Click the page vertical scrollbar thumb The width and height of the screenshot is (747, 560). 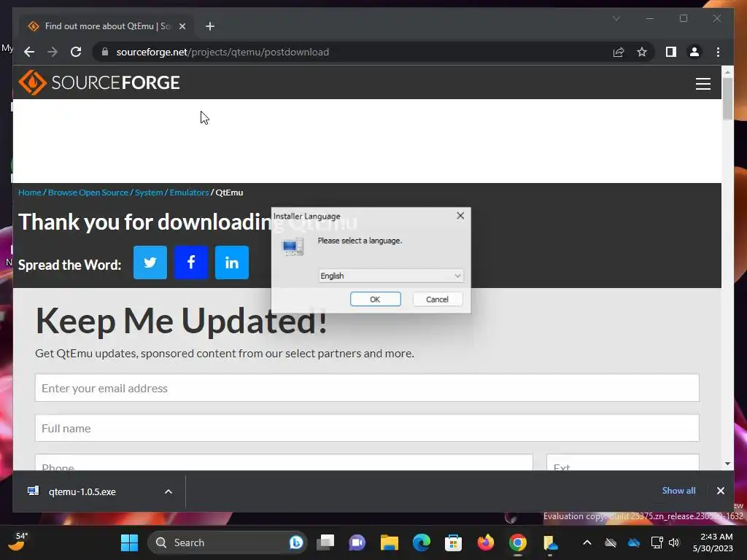click(x=727, y=98)
